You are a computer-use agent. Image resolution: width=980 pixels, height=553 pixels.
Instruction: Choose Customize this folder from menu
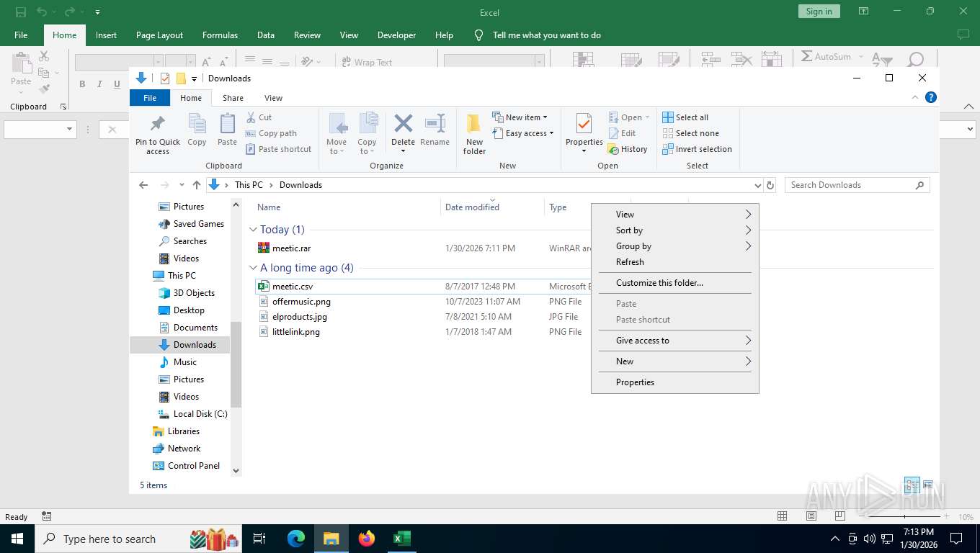(675, 283)
